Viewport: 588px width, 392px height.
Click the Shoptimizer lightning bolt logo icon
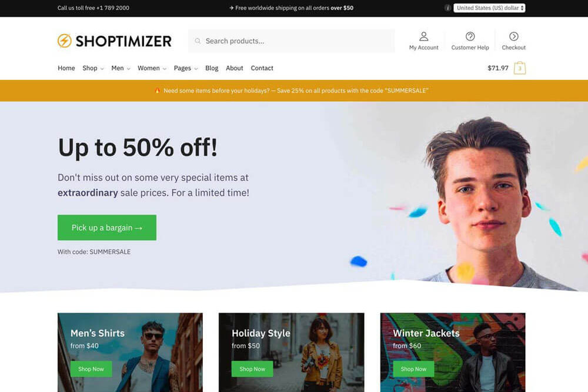64,41
